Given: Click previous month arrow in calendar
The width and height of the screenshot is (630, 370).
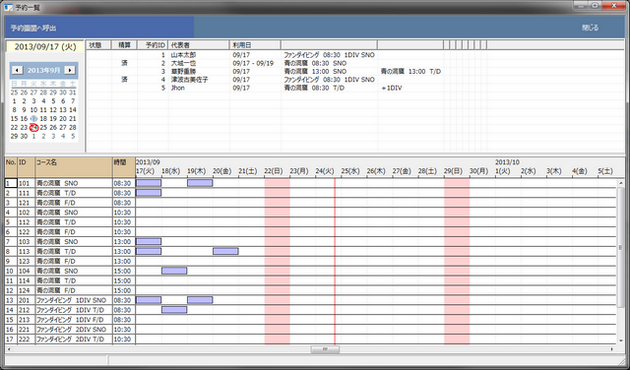Looking at the screenshot, I should [x=18, y=70].
